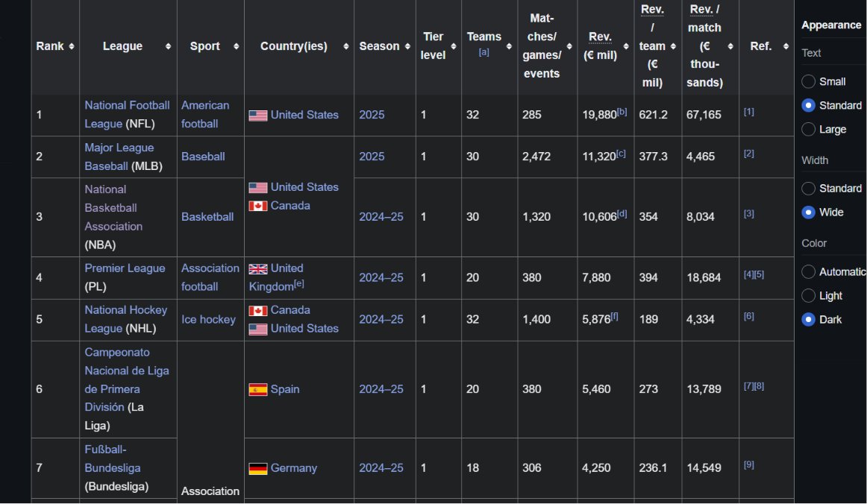Click the 621.2 rev per team cell
This screenshot has height=504, width=867.
point(657,115)
